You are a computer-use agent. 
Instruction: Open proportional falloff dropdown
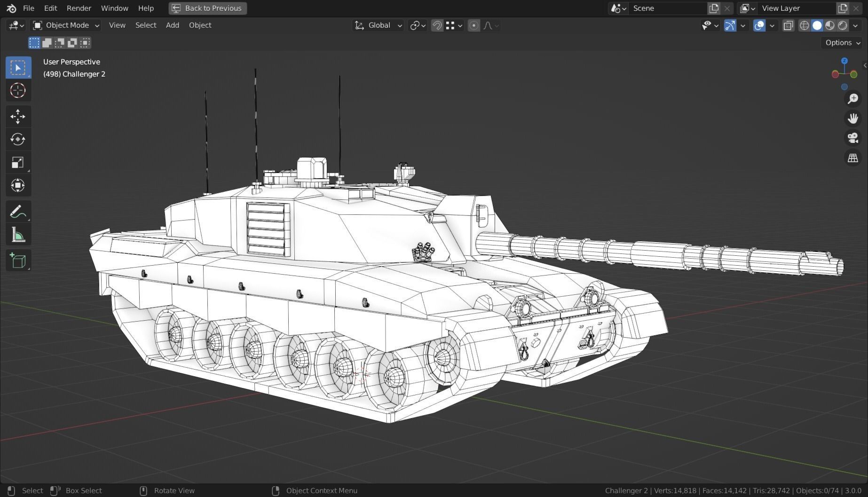[x=490, y=25]
